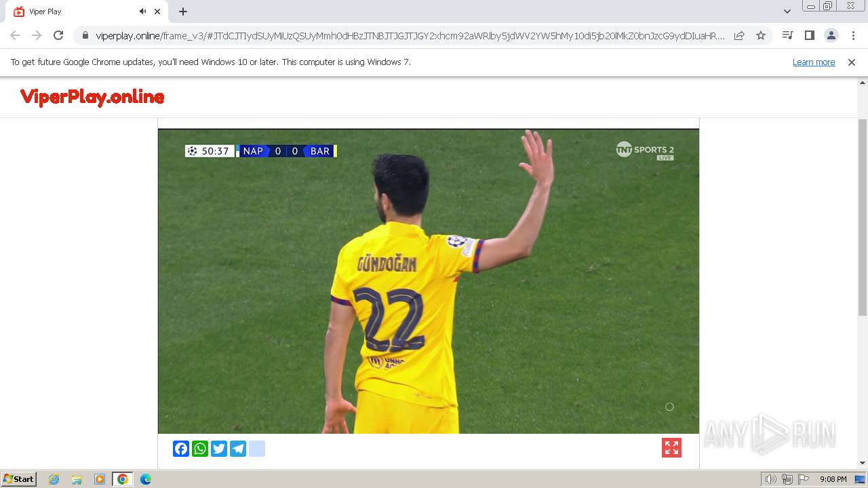Click on the video stream player
The image size is (868, 488).
coord(429,281)
